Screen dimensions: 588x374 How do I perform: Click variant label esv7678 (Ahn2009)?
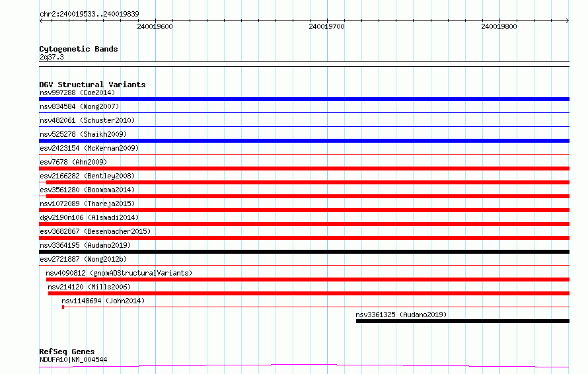73,162
